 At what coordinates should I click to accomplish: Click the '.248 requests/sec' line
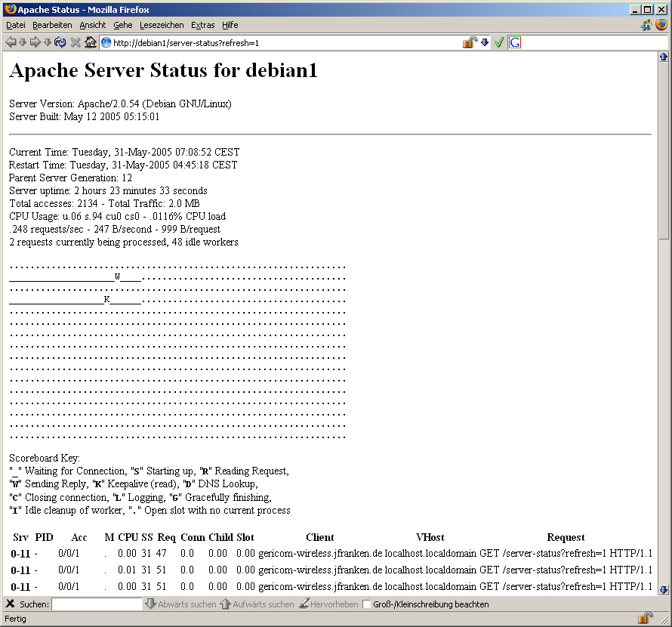[x=115, y=230]
